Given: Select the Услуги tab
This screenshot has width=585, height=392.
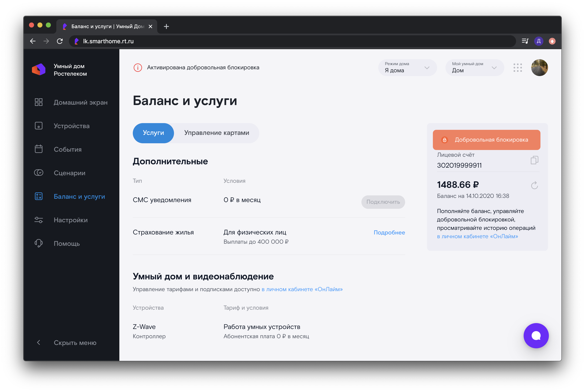Looking at the screenshot, I should 153,133.
